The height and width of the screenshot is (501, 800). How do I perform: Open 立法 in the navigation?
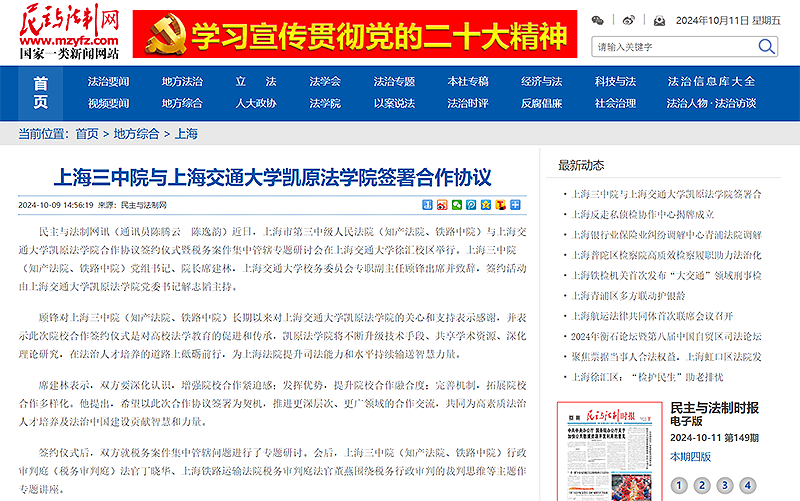[256, 82]
